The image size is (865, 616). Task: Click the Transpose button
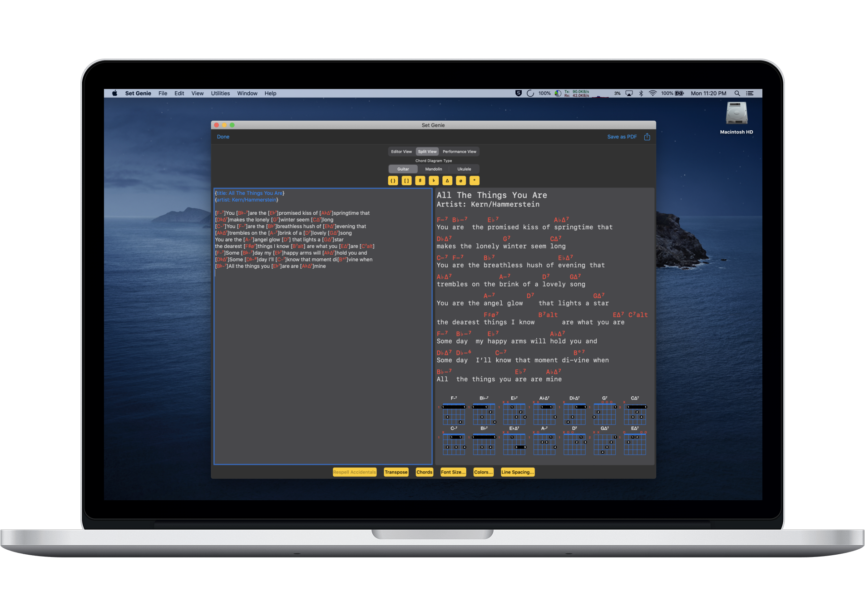pyautogui.click(x=396, y=472)
